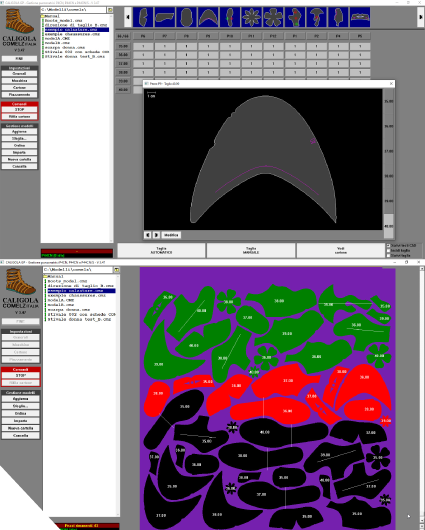Show next piece in preview dialog
This screenshot has width=425, height=530.
(156, 235)
